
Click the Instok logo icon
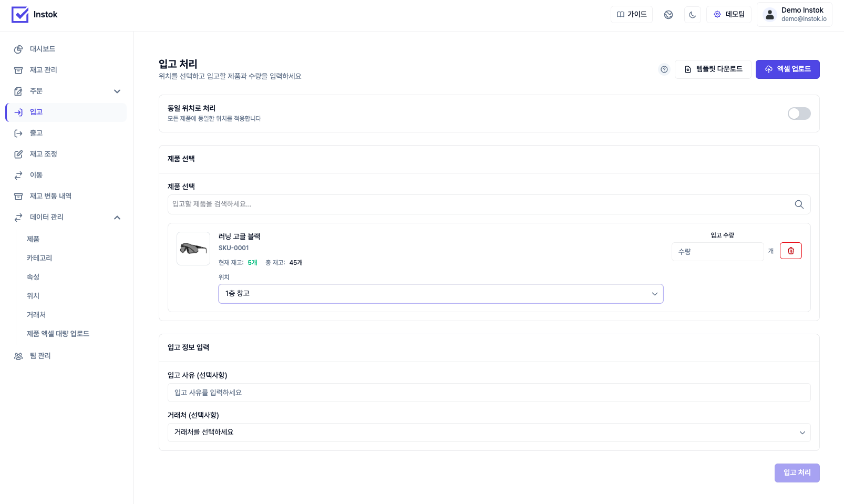point(20,15)
